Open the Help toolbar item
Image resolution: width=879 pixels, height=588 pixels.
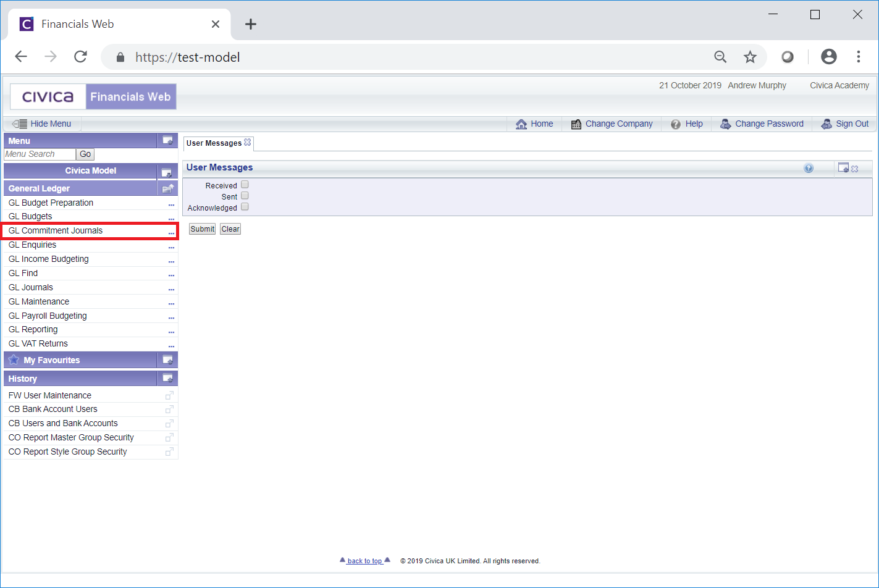pyautogui.click(x=687, y=124)
